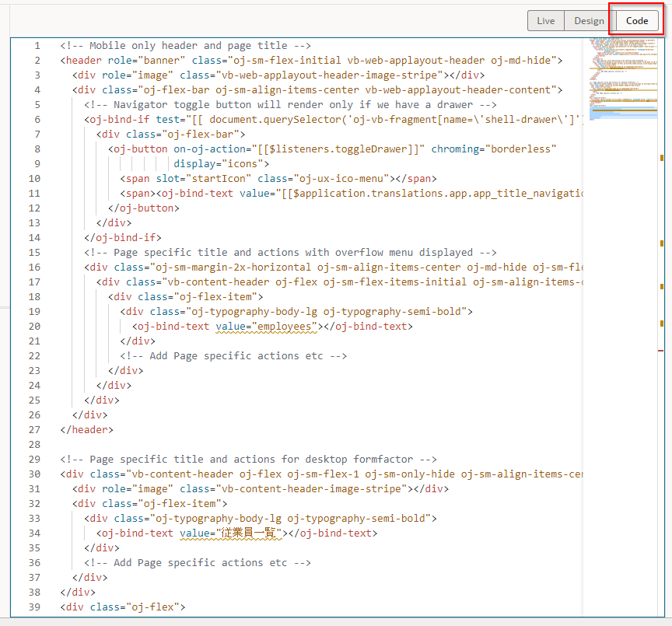Click the topmost orange marker in overview ruler
Screen dimensions: 672x626
pos(662,158)
